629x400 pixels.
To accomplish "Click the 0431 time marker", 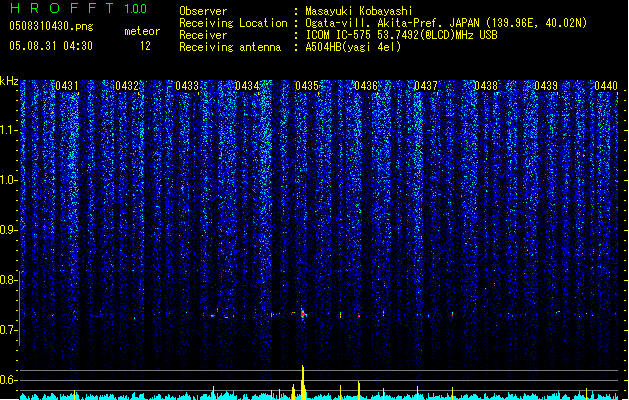I will click(x=67, y=86).
